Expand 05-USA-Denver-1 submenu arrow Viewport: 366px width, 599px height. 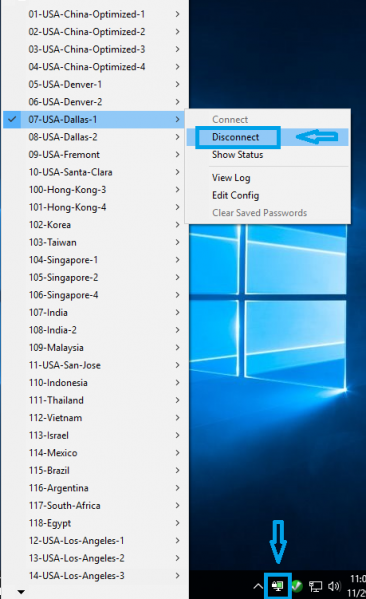click(178, 84)
